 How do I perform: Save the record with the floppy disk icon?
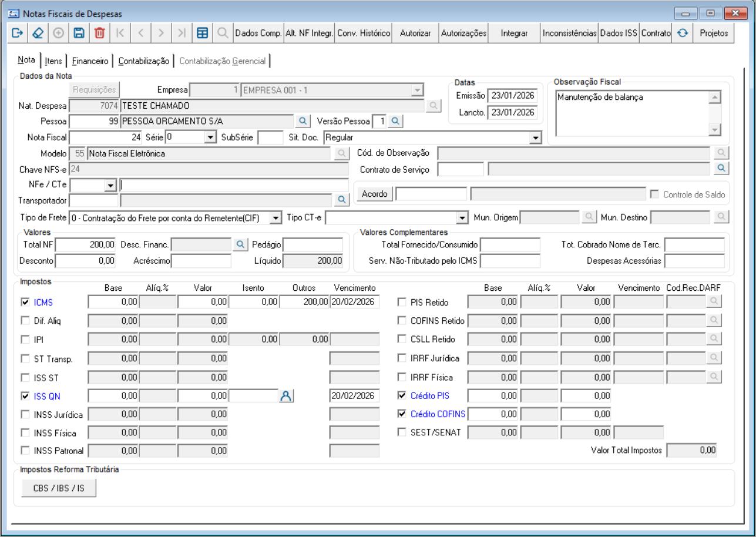tap(79, 33)
